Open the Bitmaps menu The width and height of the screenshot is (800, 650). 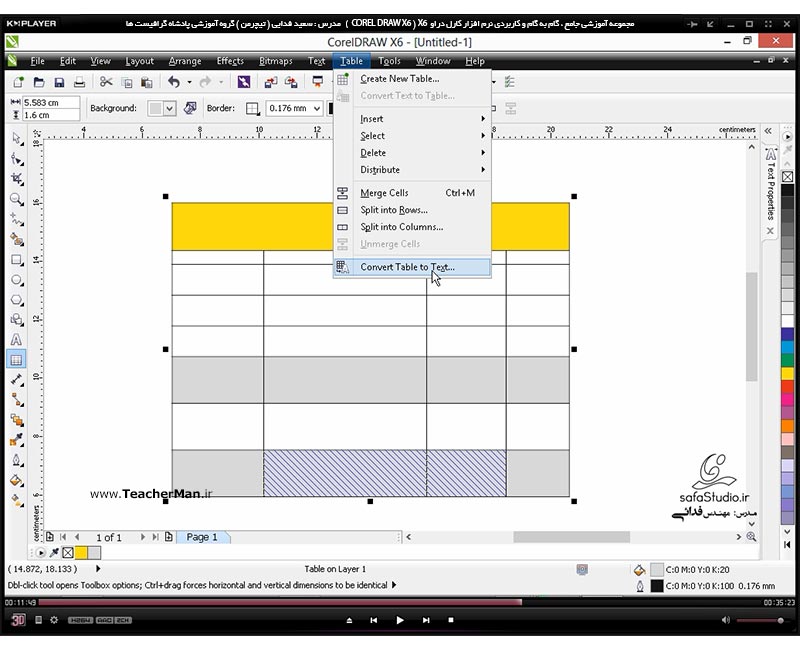coord(276,61)
